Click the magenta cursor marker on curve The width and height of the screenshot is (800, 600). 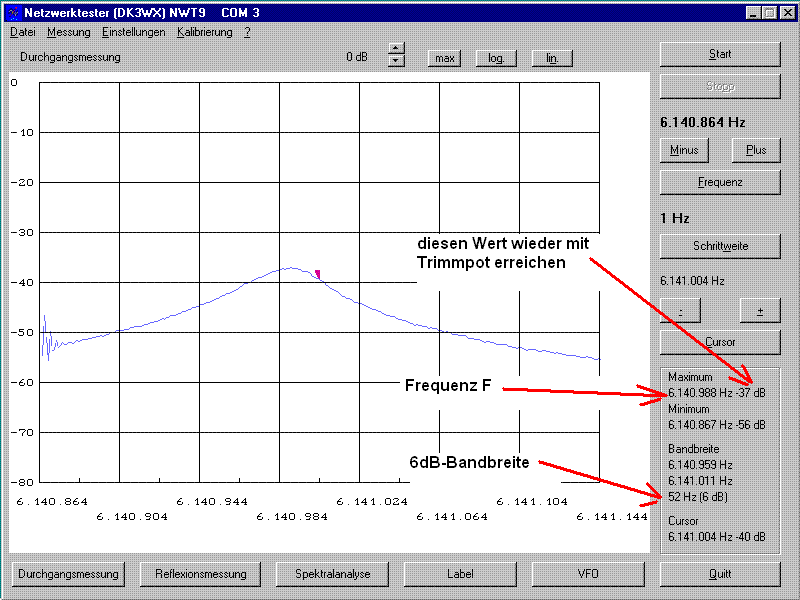pos(318,274)
